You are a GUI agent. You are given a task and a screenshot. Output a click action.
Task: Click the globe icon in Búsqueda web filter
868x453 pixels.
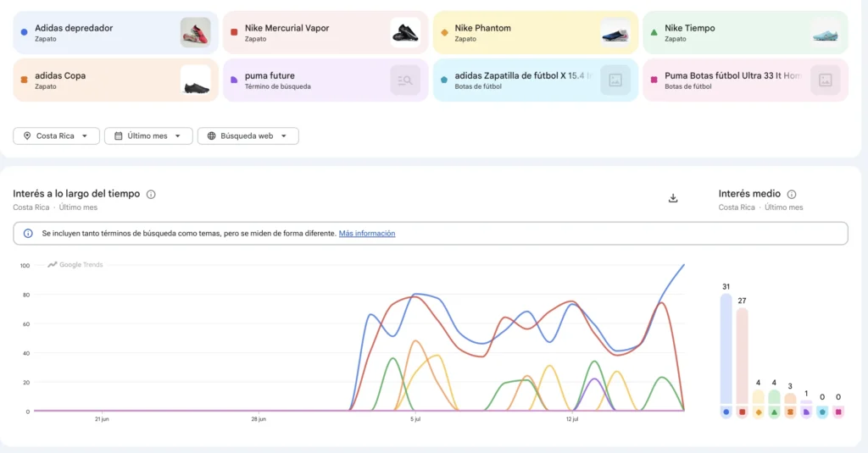(x=211, y=135)
